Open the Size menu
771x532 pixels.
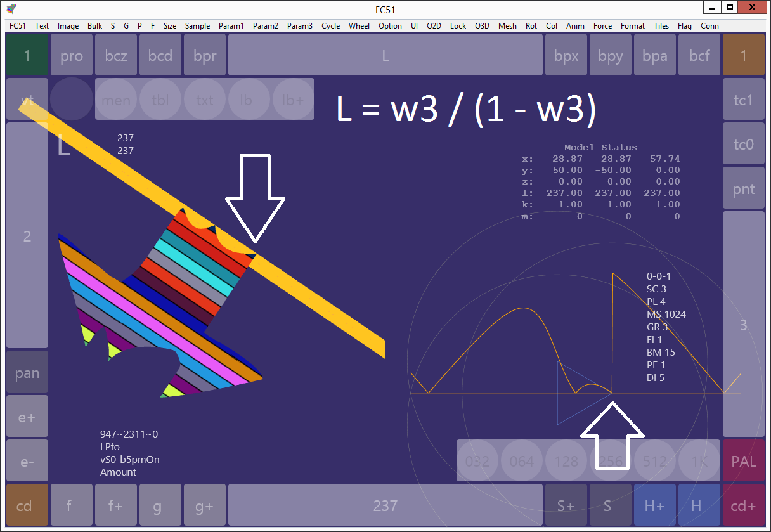click(170, 26)
